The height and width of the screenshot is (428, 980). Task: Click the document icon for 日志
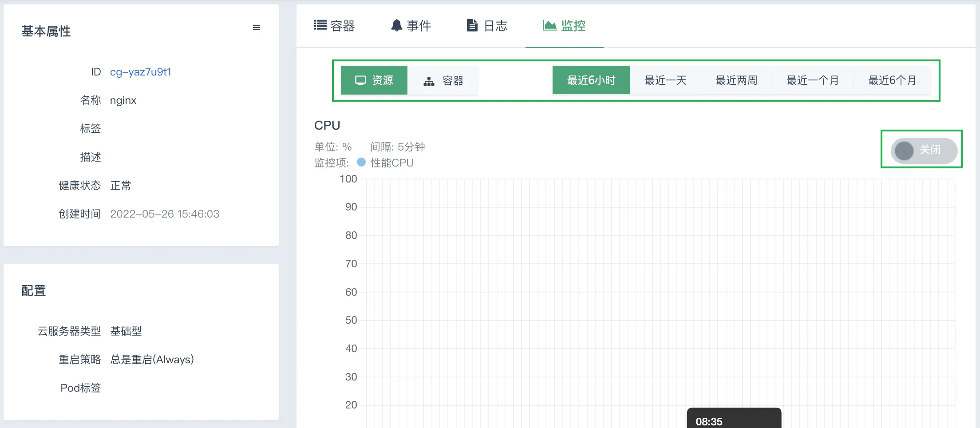(472, 25)
